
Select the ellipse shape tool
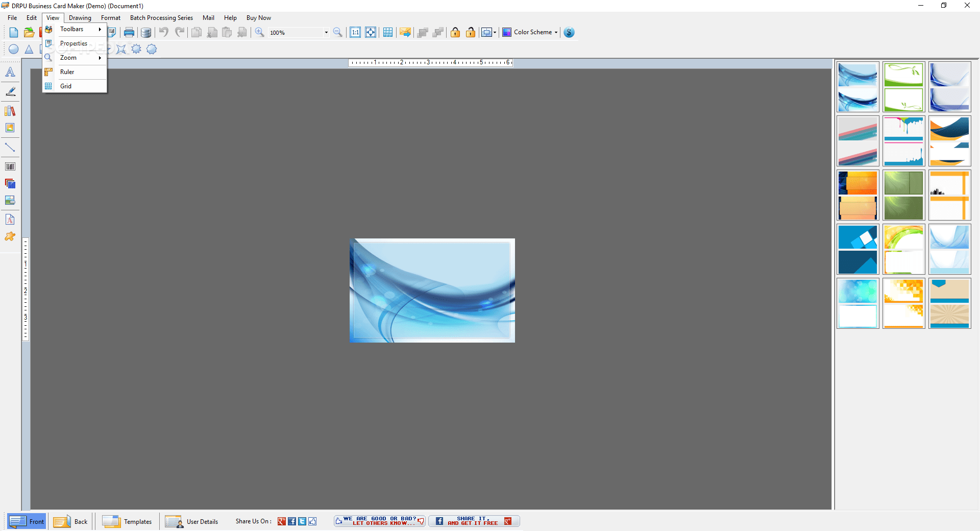pos(13,49)
